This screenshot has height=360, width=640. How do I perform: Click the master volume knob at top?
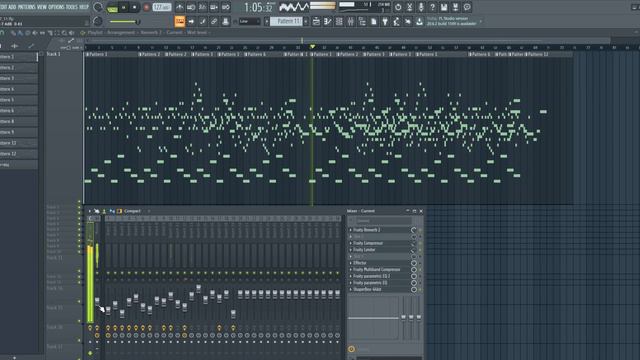point(98,7)
